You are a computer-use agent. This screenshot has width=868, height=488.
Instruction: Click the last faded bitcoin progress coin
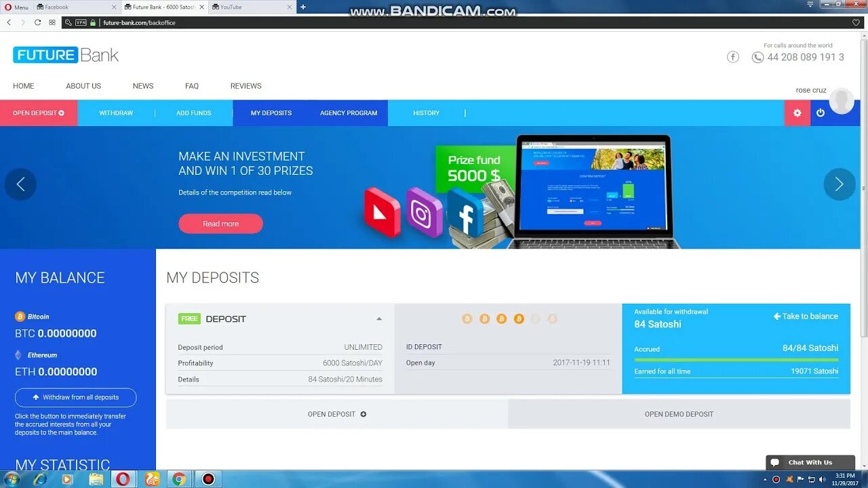pos(552,319)
